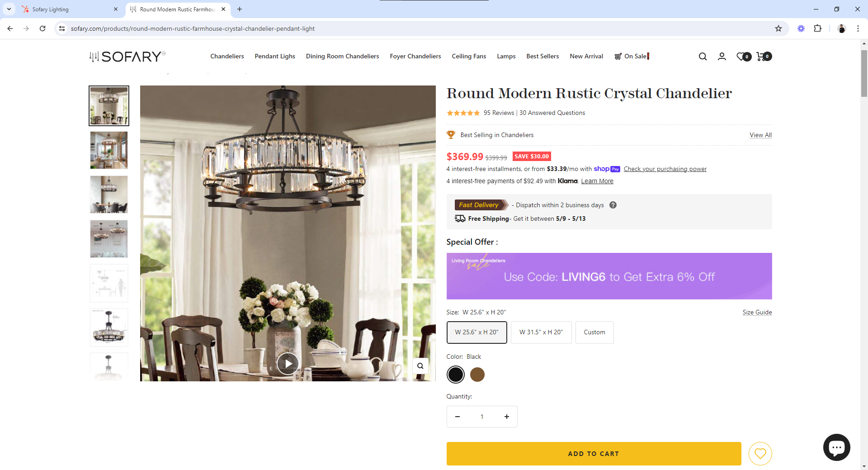The width and height of the screenshot is (868, 470).
Task: Zoom the product image with magnifier
Action: [420, 366]
